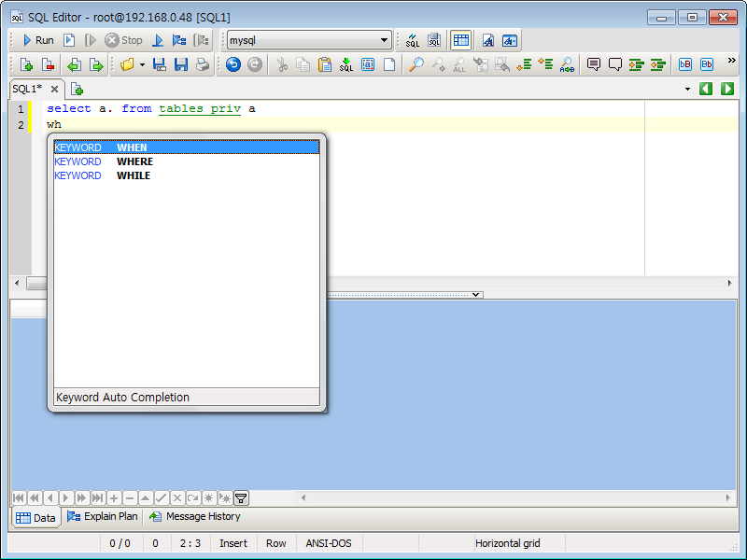Close the SQL1 tab
The width and height of the screenshot is (747, 560).
[x=54, y=89]
